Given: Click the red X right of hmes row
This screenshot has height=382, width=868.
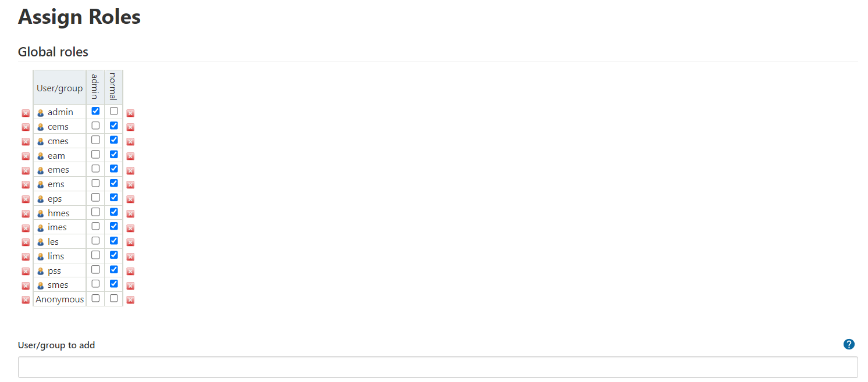Looking at the screenshot, I should (x=130, y=214).
